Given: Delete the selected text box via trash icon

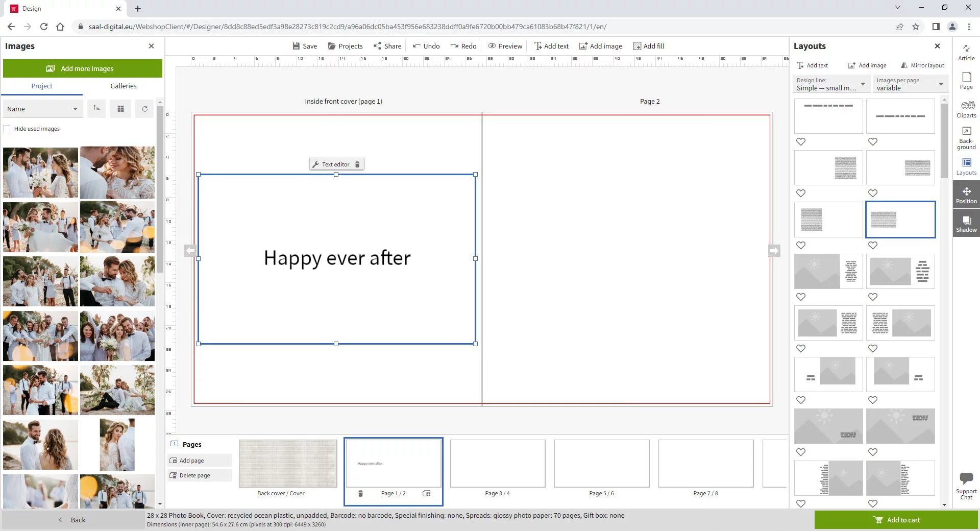Looking at the screenshot, I should 357,164.
